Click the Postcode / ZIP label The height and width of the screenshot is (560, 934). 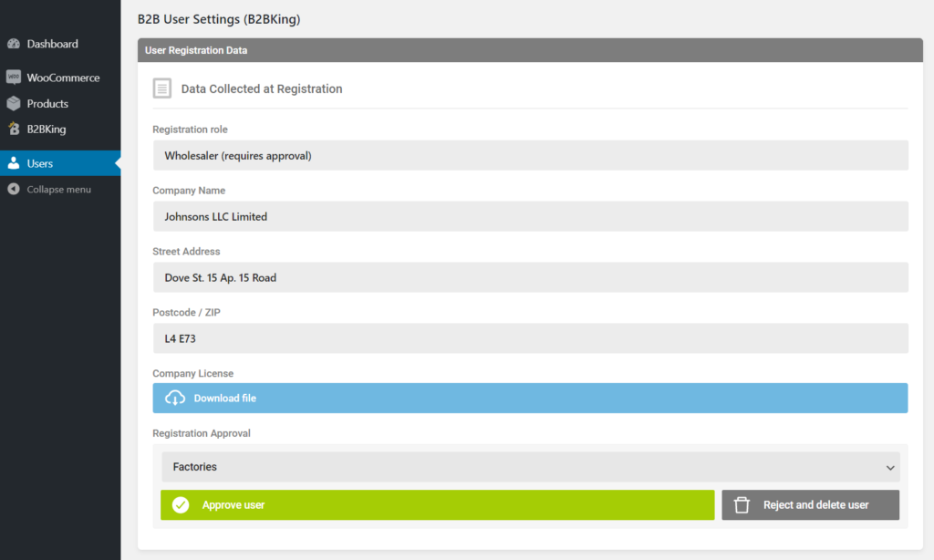click(x=186, y=312)
